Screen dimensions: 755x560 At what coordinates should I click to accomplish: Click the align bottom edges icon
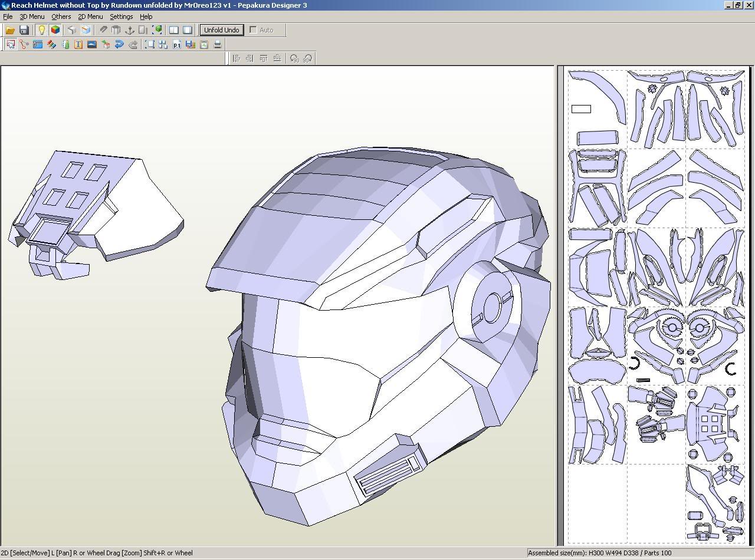pyautogui.click(x=277, y=58)
